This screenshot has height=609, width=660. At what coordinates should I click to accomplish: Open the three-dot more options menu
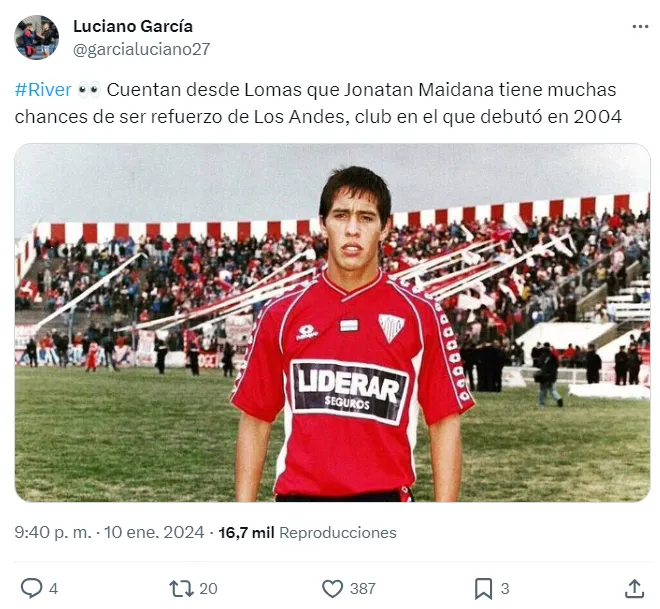point(640,27)
